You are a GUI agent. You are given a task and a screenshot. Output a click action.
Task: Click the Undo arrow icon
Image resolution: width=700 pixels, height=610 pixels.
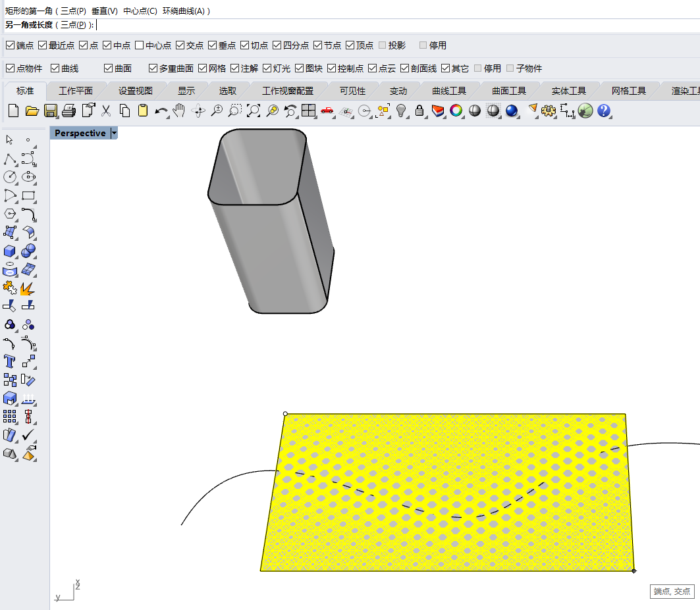coord(161,112)
